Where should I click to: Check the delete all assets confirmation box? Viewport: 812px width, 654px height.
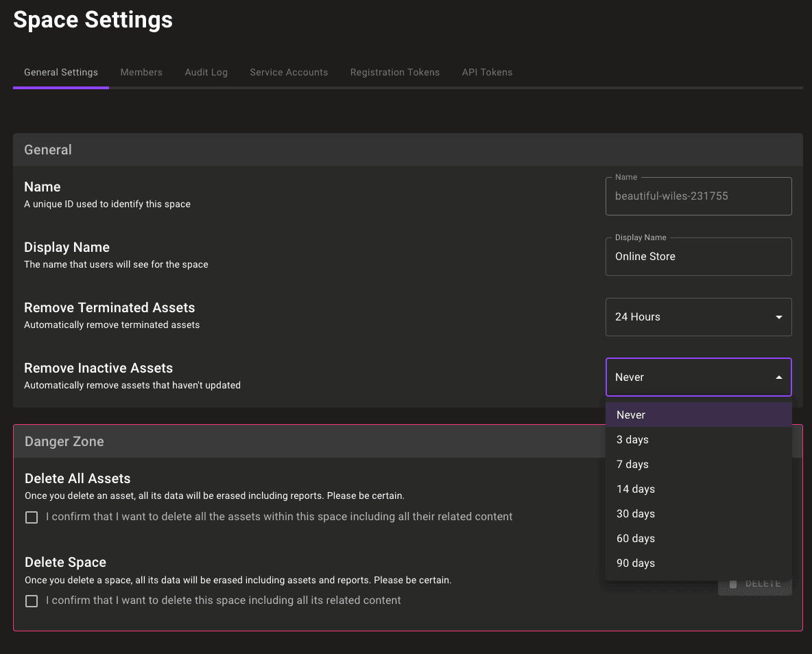31,517
